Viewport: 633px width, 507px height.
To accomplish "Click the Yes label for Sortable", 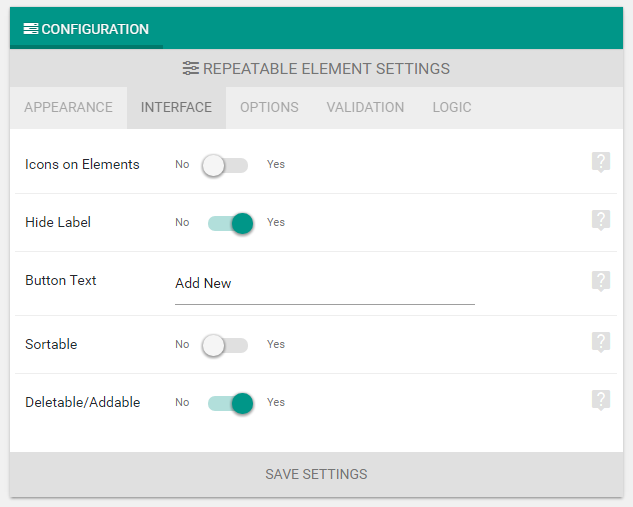I will click(x=276, y=344).
